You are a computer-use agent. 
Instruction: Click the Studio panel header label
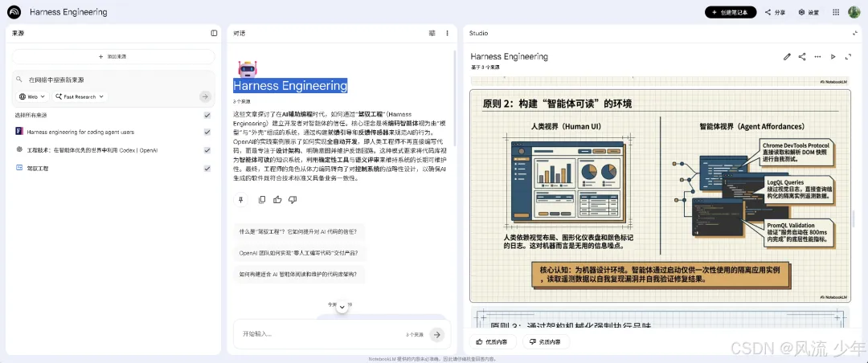coord(479,33)
